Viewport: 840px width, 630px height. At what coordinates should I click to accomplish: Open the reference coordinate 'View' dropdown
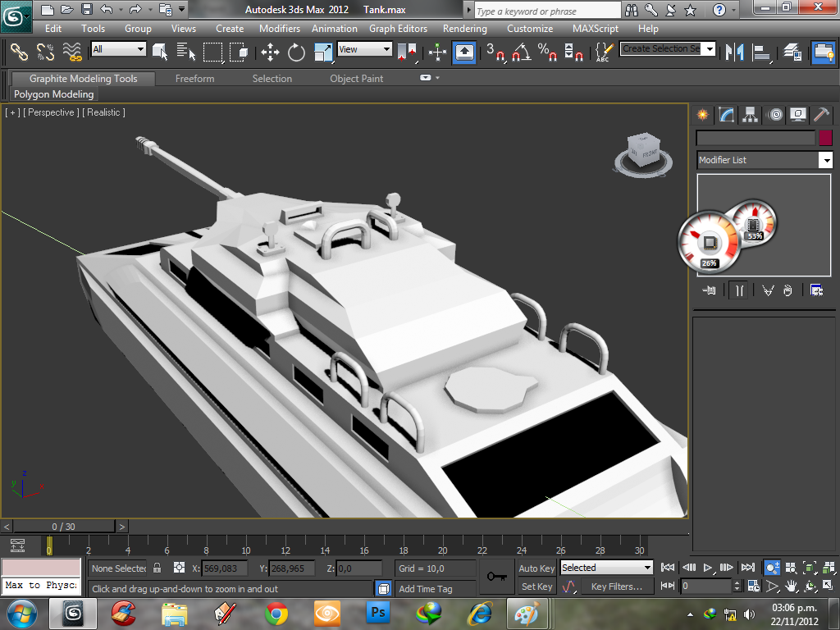[x=365, y=49]
